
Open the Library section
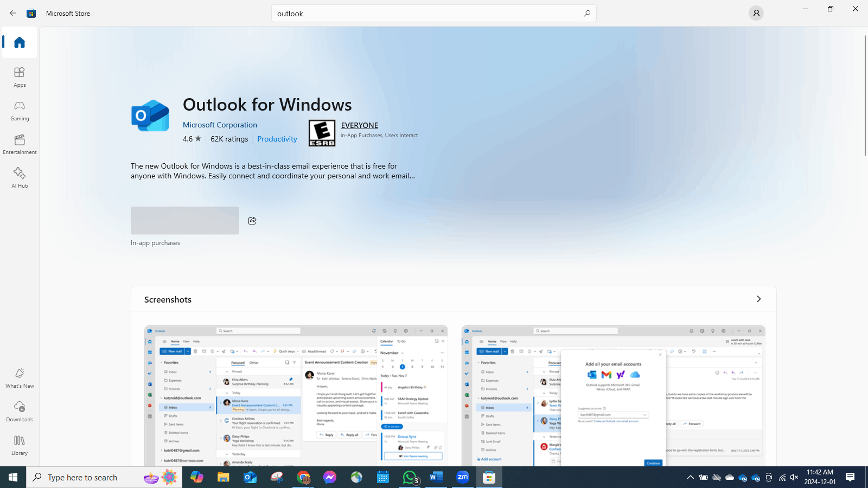(x=19, y=445)
